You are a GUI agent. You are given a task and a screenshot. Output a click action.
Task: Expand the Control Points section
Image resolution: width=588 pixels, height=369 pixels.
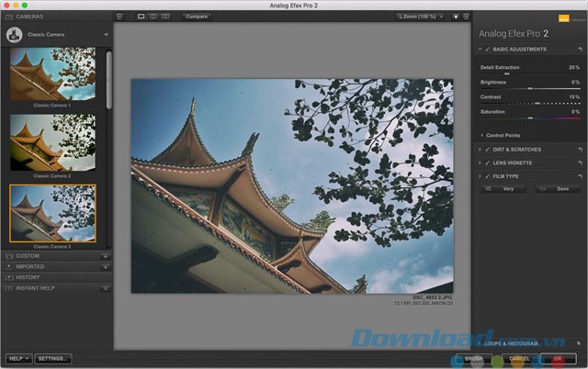click(503, 135)
